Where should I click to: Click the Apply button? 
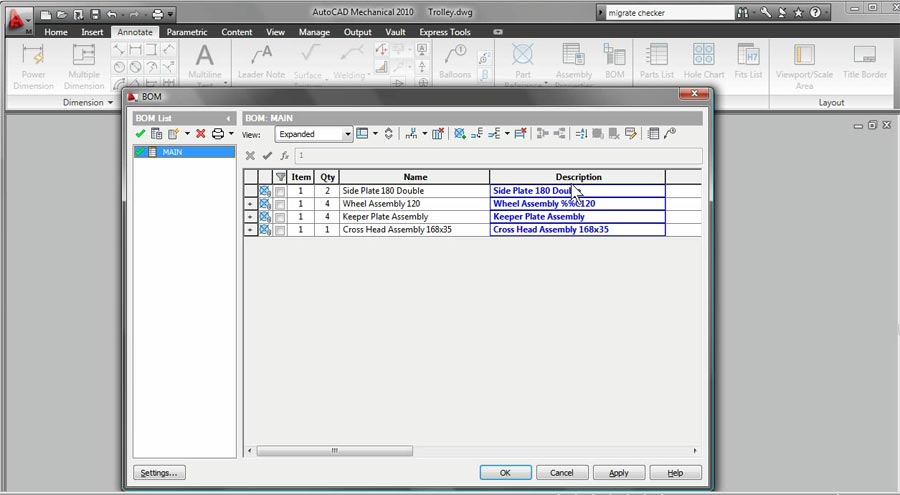[x=619, y=473]
